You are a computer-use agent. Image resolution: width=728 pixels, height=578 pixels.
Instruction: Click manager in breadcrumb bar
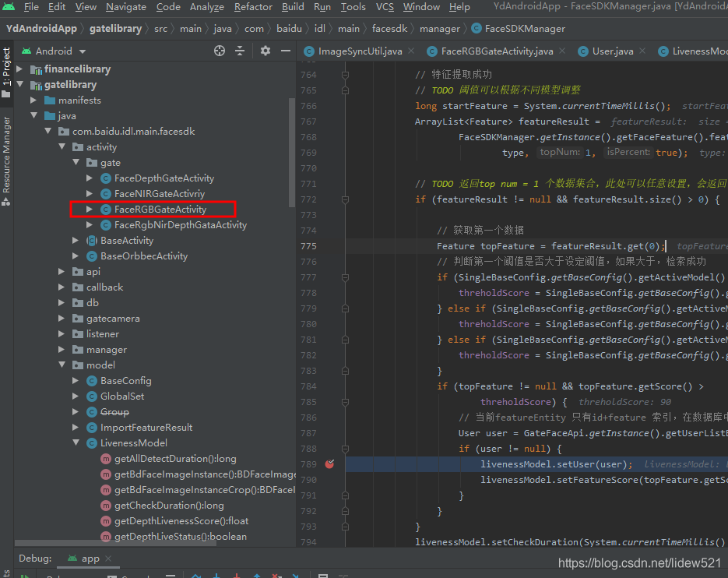pos(440,29)
